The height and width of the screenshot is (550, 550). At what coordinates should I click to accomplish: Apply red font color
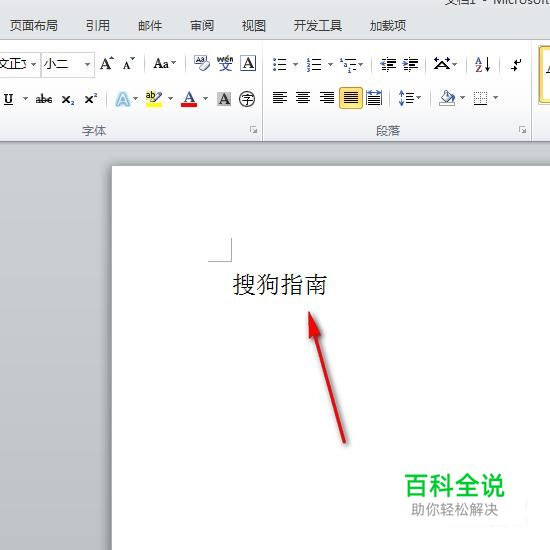click(189, 99)
